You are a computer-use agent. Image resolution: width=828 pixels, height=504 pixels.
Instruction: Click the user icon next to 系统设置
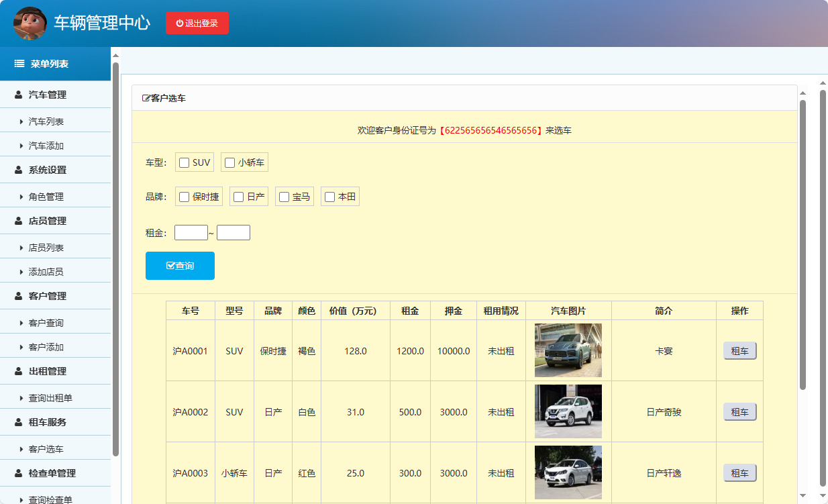click(19, 170)
